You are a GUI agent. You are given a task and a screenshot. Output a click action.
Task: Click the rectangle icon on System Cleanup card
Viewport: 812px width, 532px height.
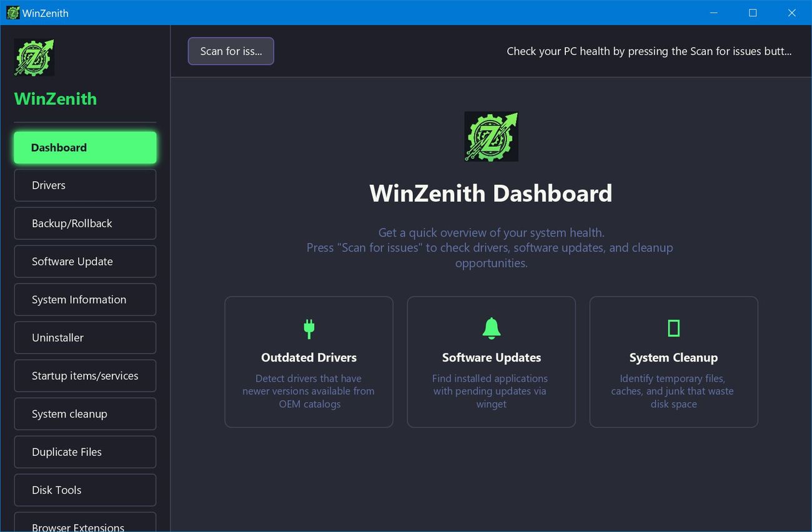(x=673, y=328)
